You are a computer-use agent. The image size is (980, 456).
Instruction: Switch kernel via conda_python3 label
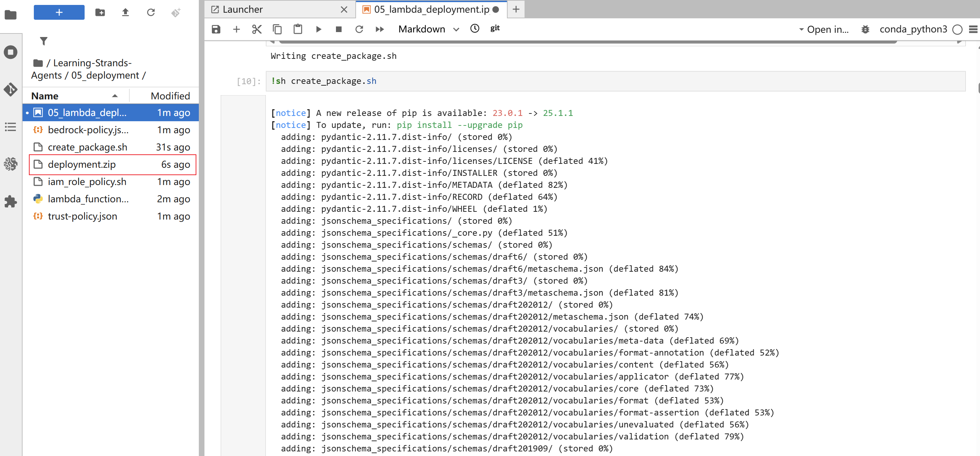click(913, 29)
